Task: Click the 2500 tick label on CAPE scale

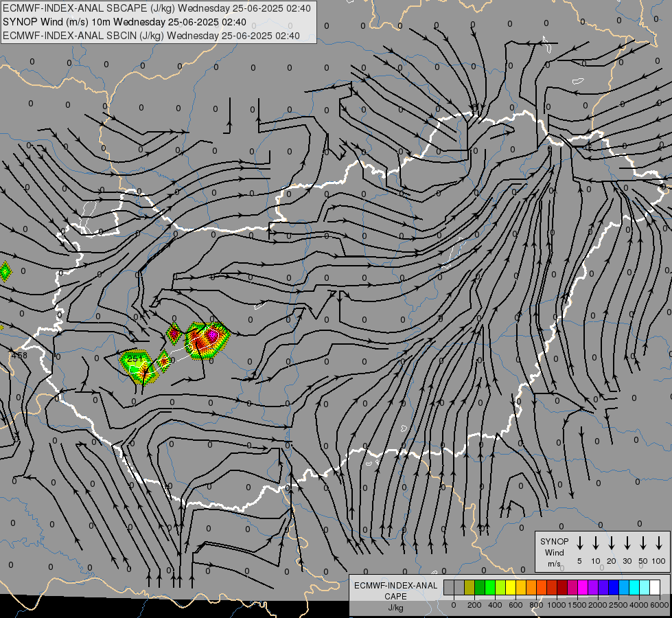Action: (618, 605)
